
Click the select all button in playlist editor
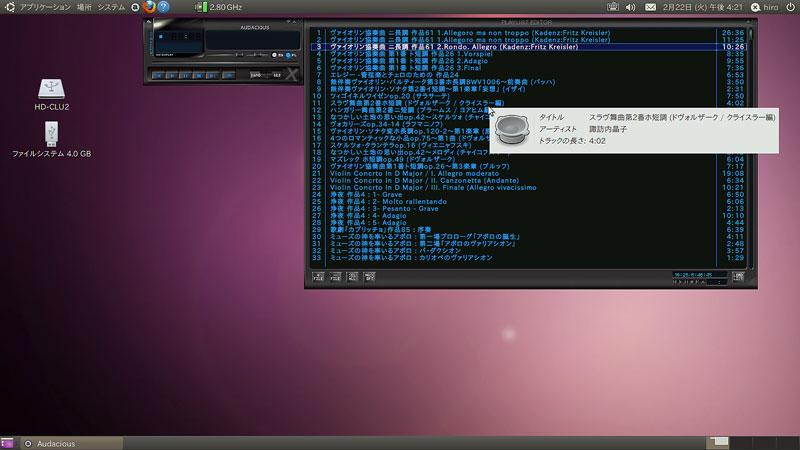pos(353,277)
